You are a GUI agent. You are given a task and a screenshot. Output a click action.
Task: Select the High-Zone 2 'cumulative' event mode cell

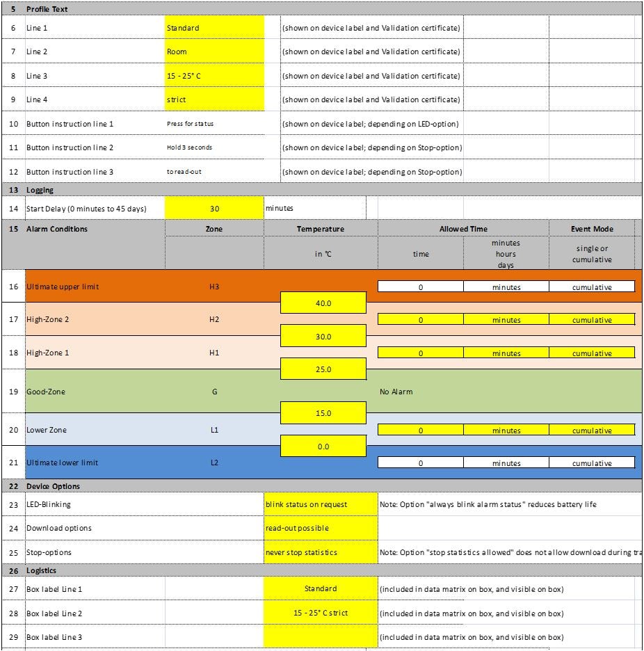click(592, 320)
